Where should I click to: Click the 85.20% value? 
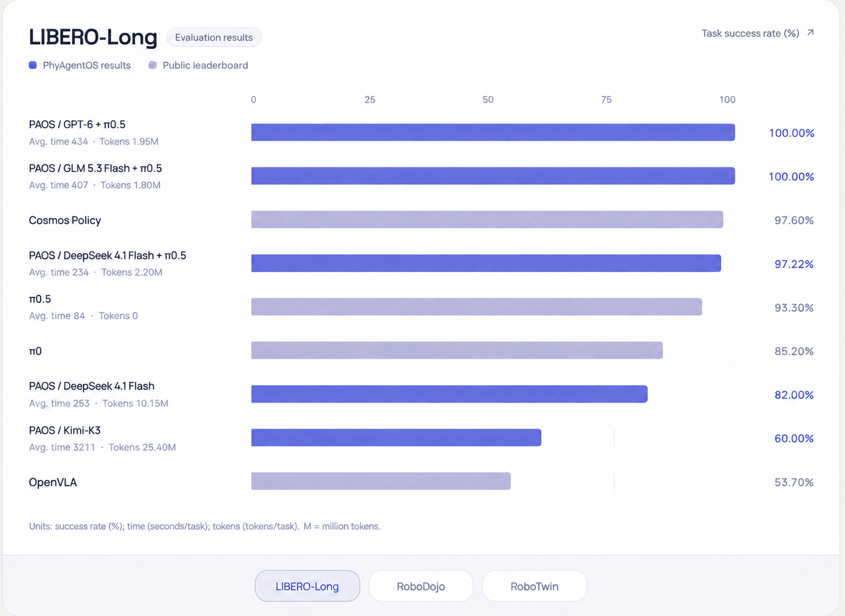click(x=794, y=351)
